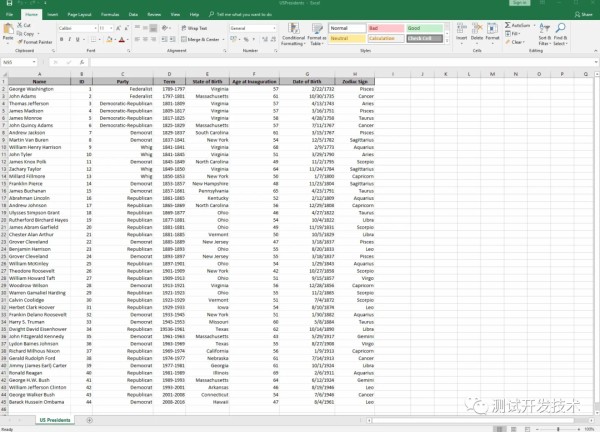The image size is (600, 432).
Task: Switch to Page Break Preview in status bar
Action: [528, 429]
